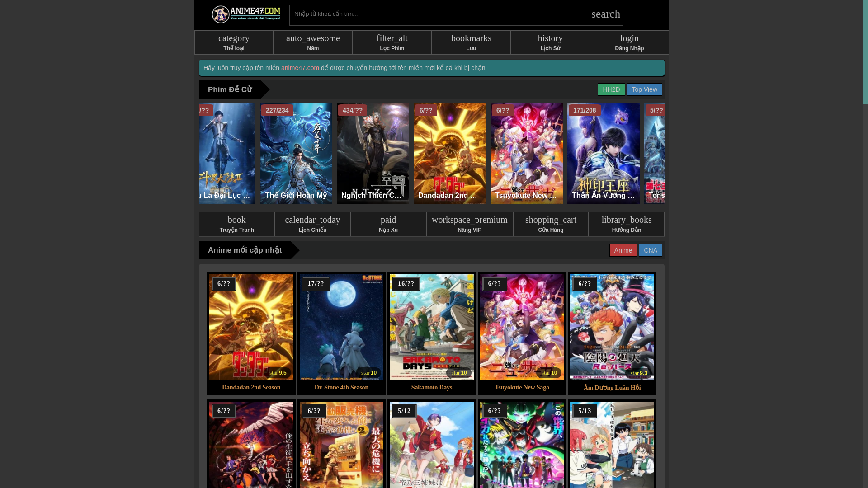The height and width of the screenshot is (488, 868).
Task: Open the Lưu bookmarks menu
Action: click(x=471, y=42)
